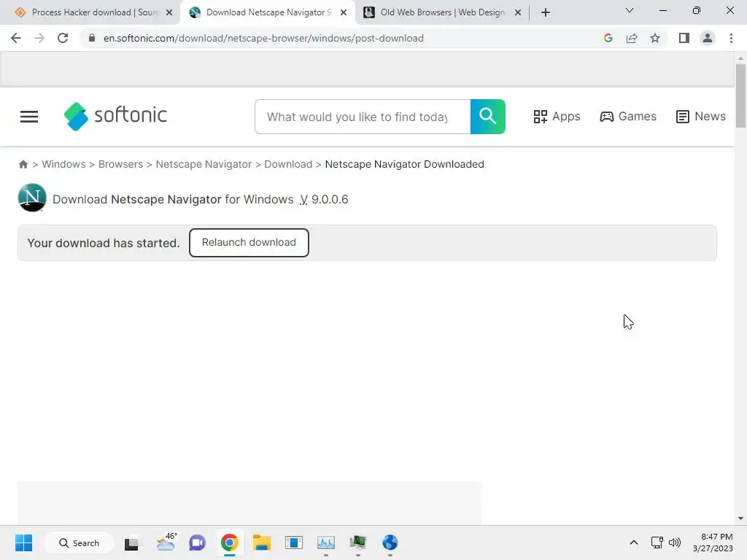
Task: Open the green monitor app on the taskbar
Action: point(357,542)
